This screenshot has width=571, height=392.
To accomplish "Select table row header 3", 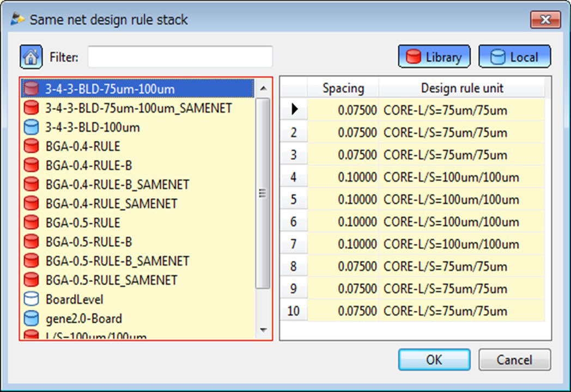I will [294, 155].
